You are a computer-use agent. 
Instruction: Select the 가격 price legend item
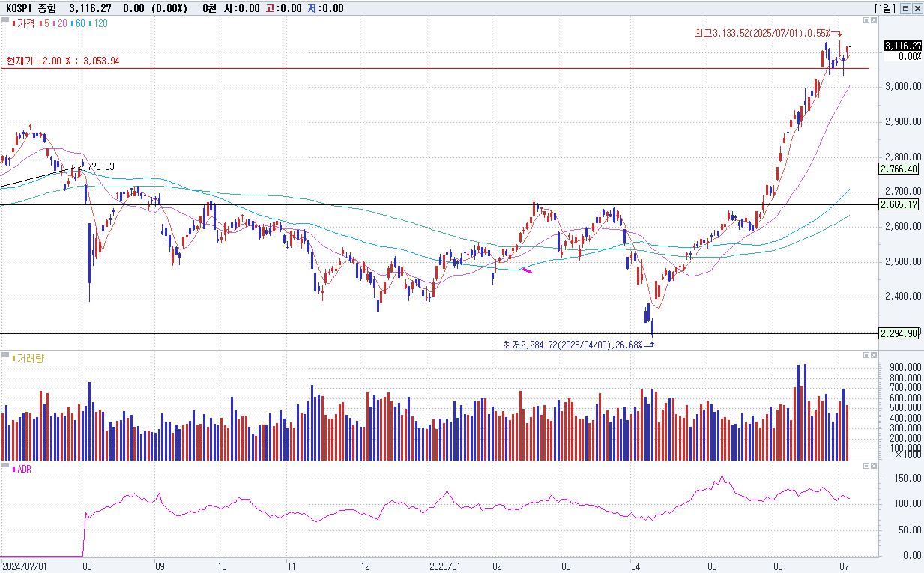pos(25,23)
